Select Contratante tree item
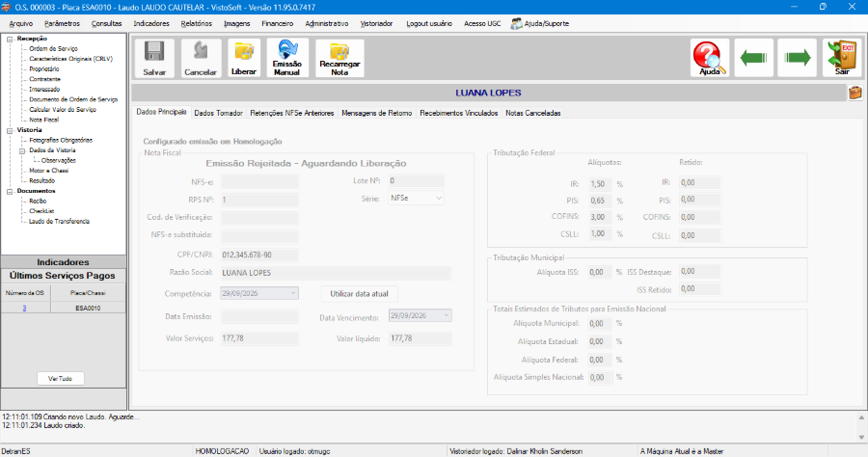Image resolution: width=868 pixels, height=457 pixels. tap(44, 79)
